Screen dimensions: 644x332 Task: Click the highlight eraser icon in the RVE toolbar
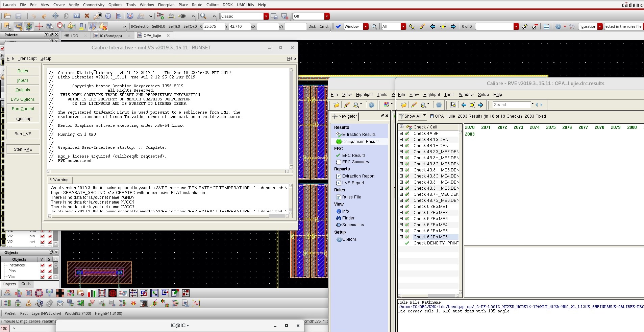tap(414, 105)
